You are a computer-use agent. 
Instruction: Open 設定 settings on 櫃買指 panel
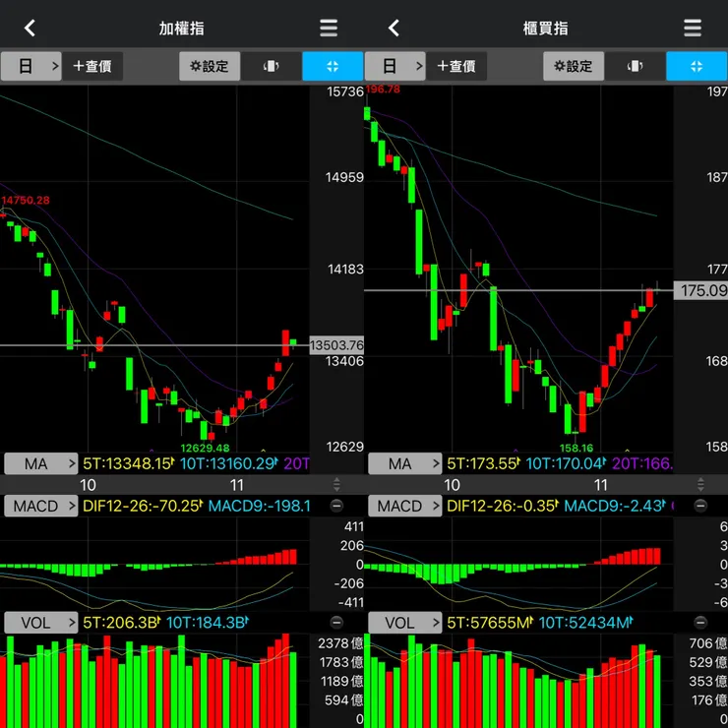tap(574, 66)
